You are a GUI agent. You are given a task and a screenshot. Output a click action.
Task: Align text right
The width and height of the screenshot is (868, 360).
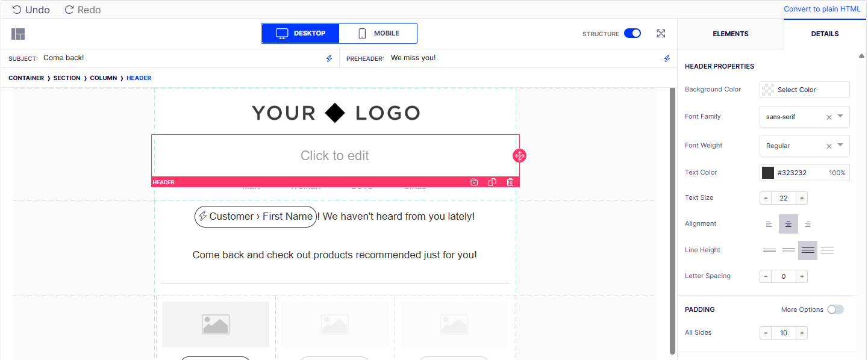808,224
